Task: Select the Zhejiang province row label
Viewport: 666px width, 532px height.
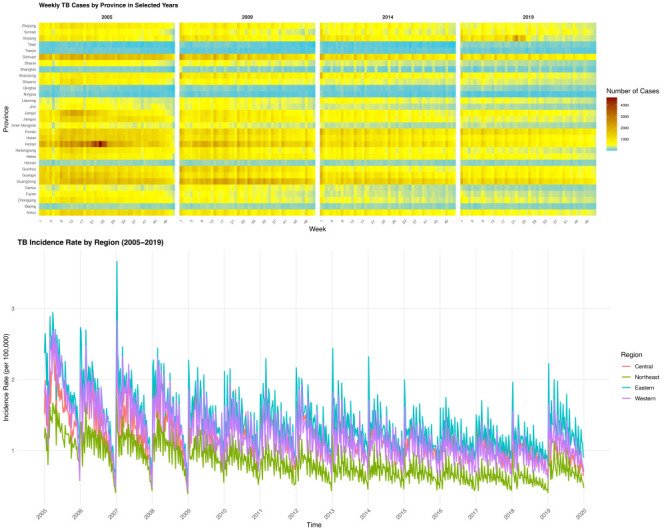Action: [29, 26]
